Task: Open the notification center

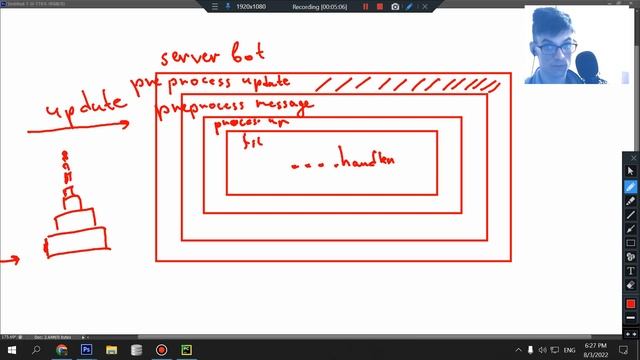Action: [623, 350]
